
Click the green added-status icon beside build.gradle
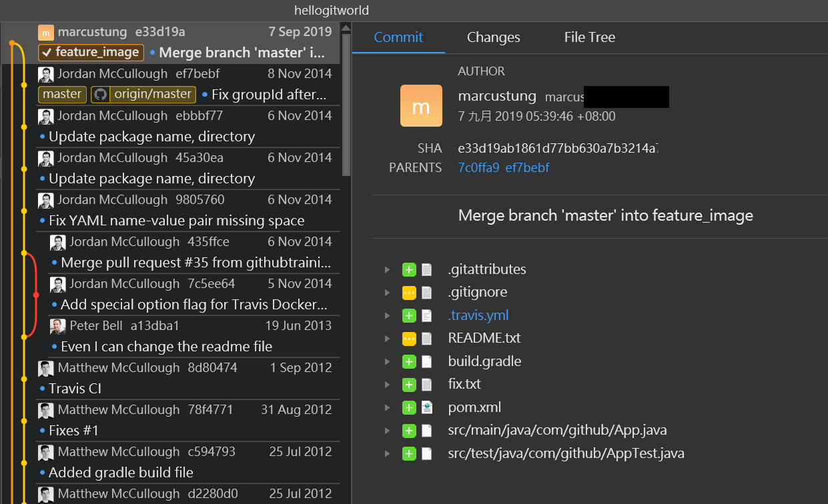(409, 361)
